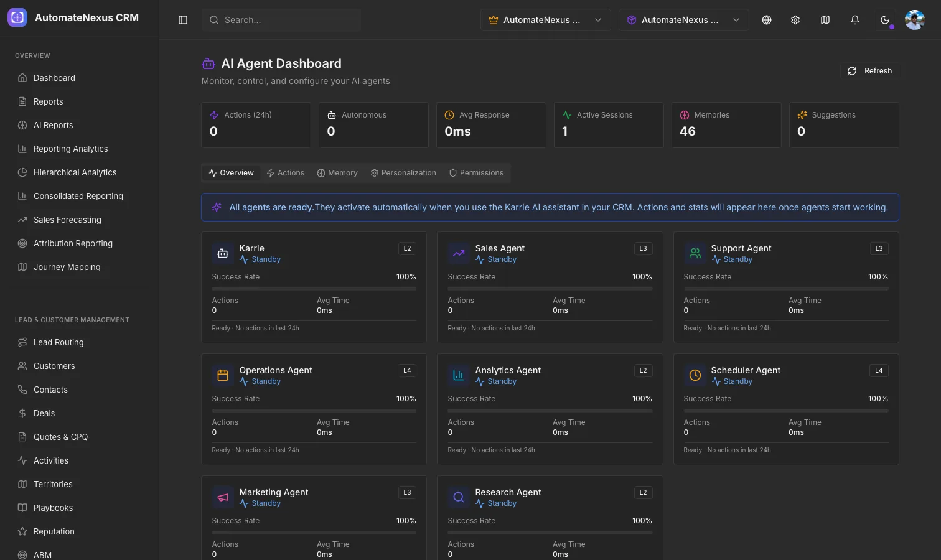Click the Search input field
The height and width of the screenshot is (560, 941).
click(x=281, y=20)
